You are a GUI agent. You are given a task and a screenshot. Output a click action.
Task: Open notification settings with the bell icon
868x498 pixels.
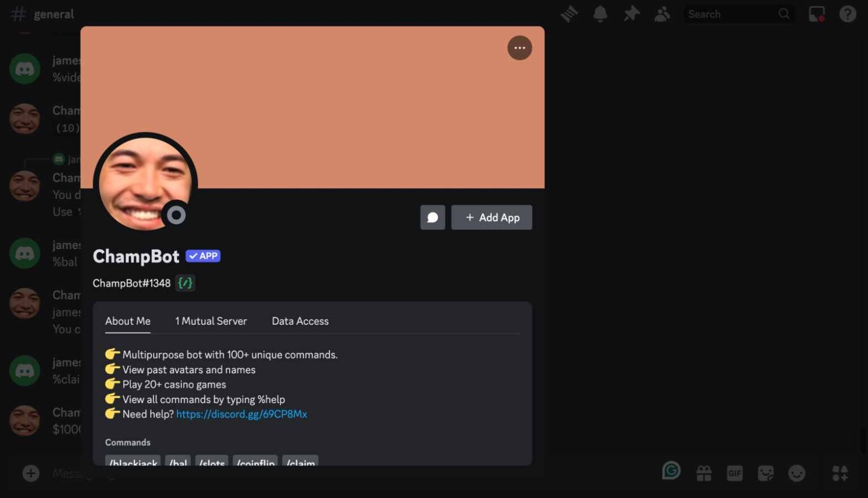(x=600, y=14)
